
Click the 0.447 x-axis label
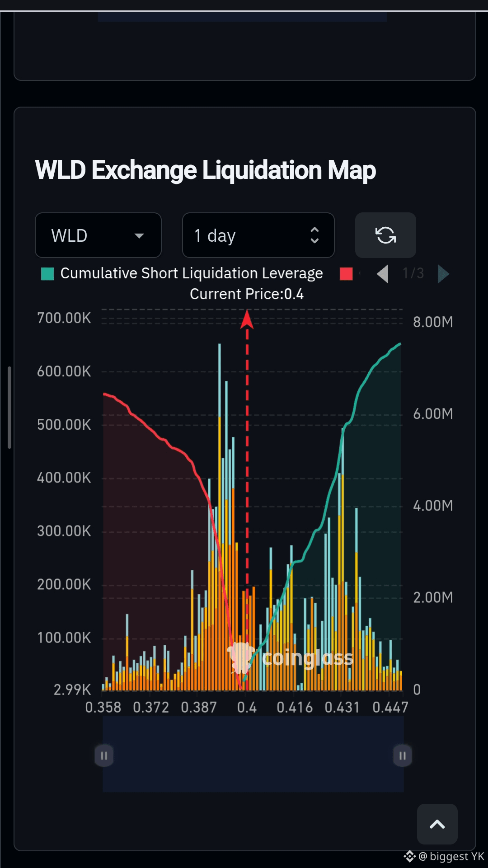click(390, 707)
